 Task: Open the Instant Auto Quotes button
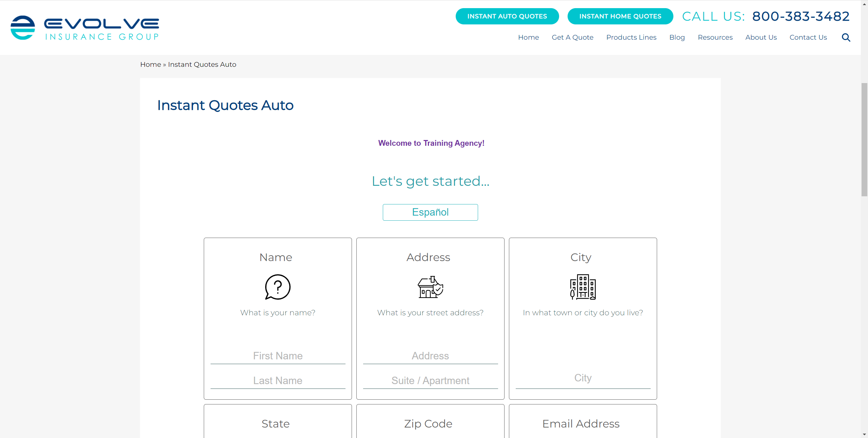tap(507, 16)
